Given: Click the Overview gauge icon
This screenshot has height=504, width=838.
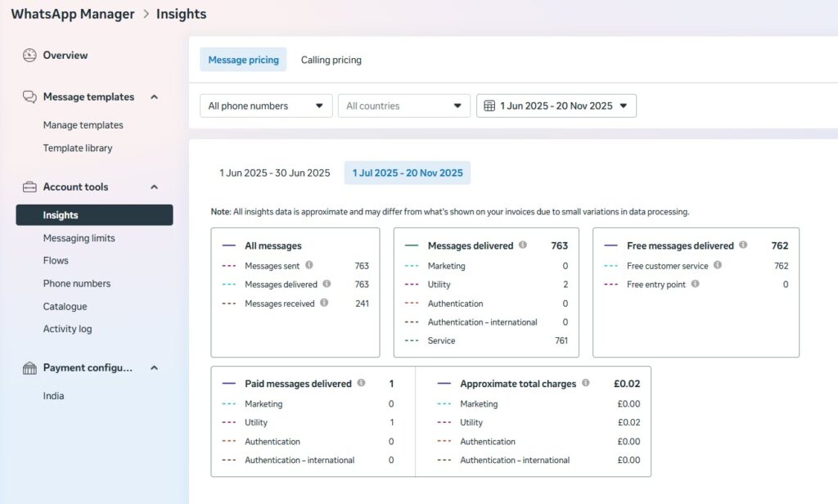Looking at the screenshot, I should 29,56.
